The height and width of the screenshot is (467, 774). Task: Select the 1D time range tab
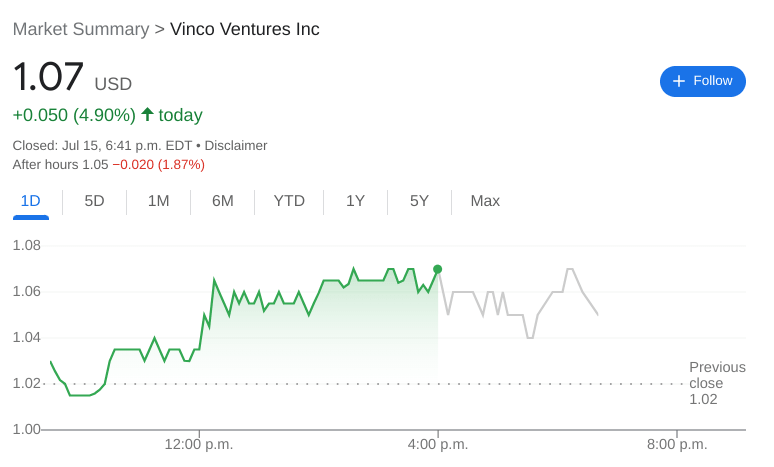click(31, 201)
